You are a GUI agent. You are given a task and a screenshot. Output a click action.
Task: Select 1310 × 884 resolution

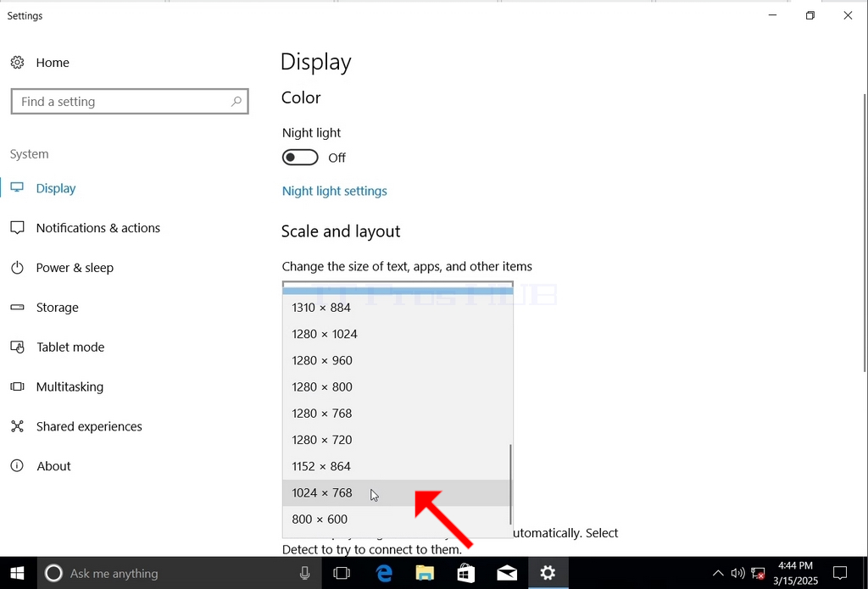tap(398, 308)
